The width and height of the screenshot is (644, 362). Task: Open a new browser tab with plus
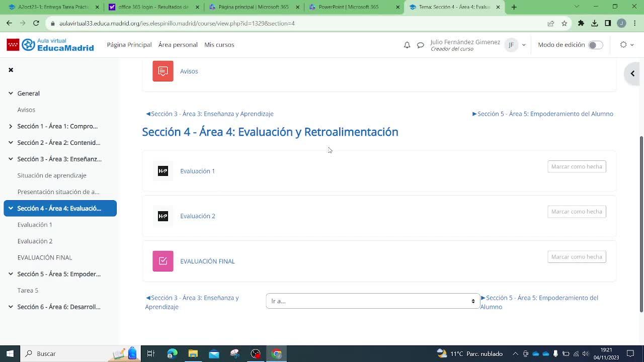[x=514, y=7]
